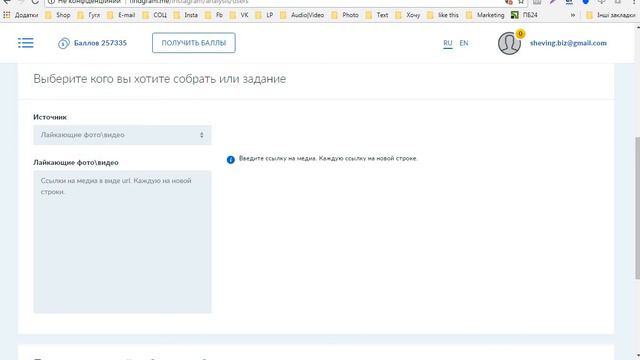The height and width of the screenshot is (360, 640).
Task: Click the blue info icon
Action: pos(231,160)
